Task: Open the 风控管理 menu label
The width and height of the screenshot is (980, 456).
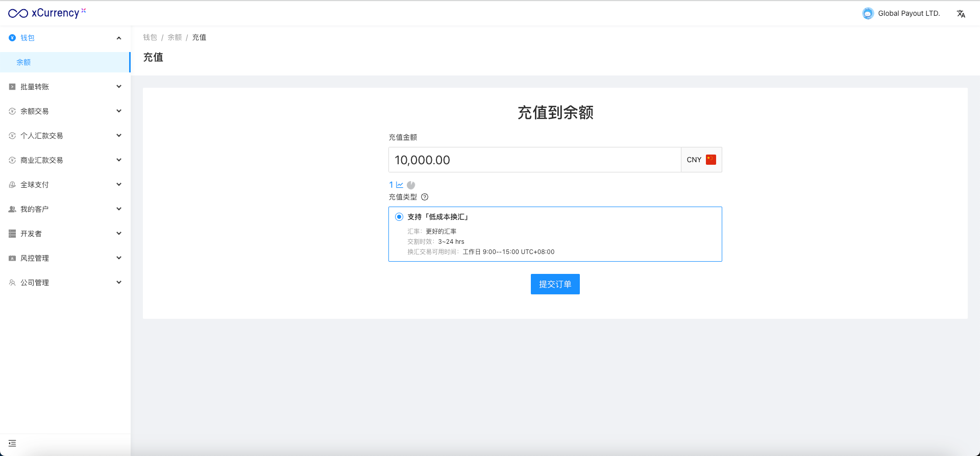Action: coord(35,258)
